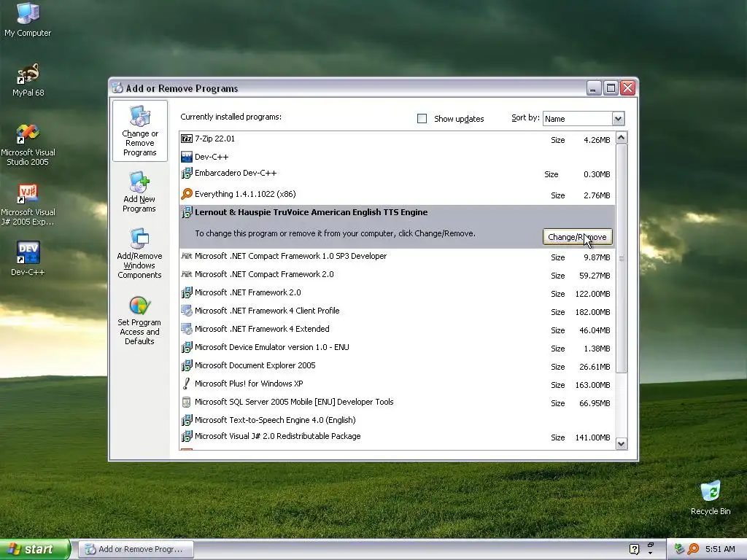Click Microsoft Plus! for Windows XP icon

(x=187, y=384)
